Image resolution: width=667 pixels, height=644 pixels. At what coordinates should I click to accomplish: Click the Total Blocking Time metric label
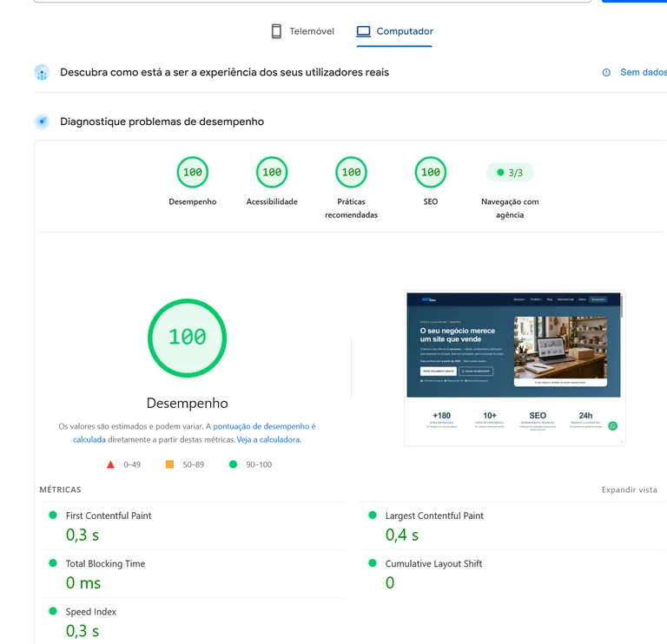coord(105,563)
